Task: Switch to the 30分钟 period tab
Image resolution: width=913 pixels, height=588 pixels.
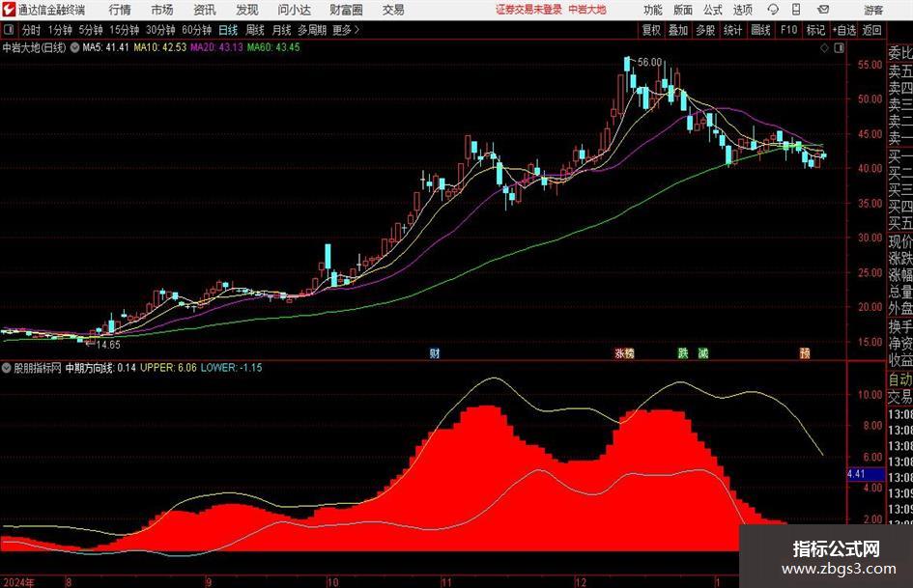Action: (160, 30)
